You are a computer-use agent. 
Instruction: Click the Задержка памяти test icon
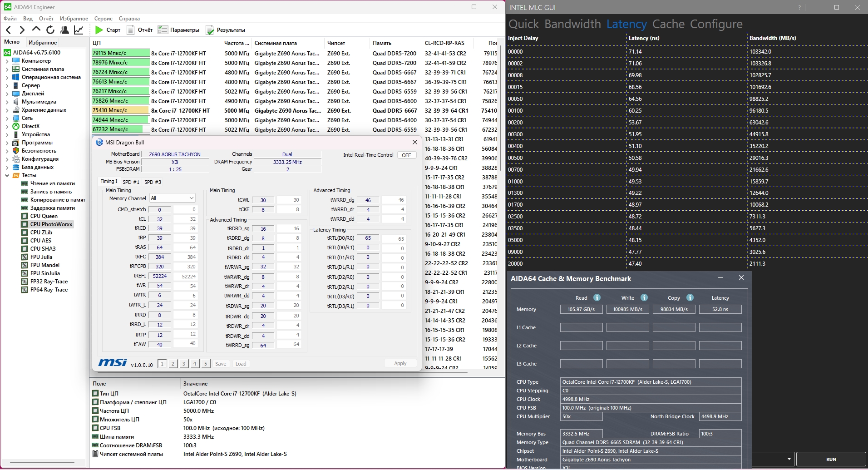[25, 208]
